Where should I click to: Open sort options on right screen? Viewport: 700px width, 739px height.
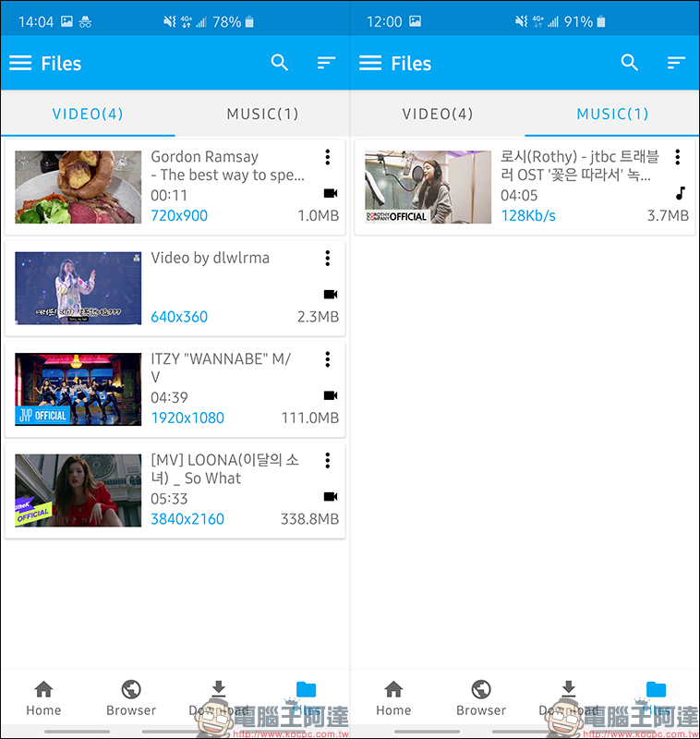(x=676, y=63)
